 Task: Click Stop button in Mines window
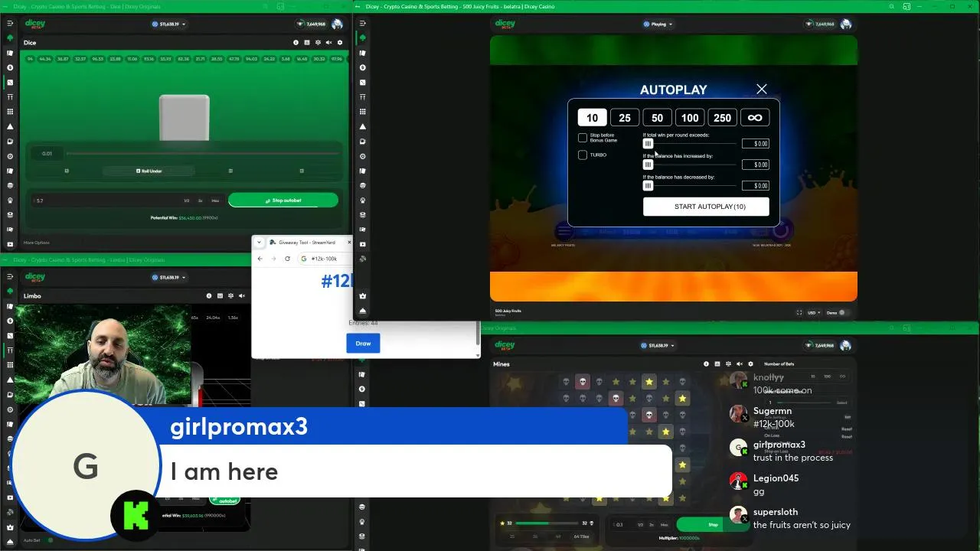click(x=712, y=525)
